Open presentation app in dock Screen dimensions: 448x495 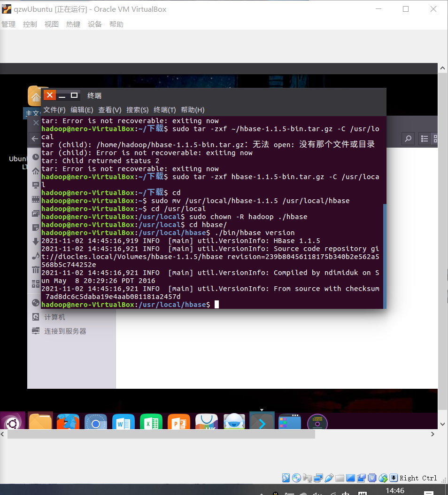point(179,422)
